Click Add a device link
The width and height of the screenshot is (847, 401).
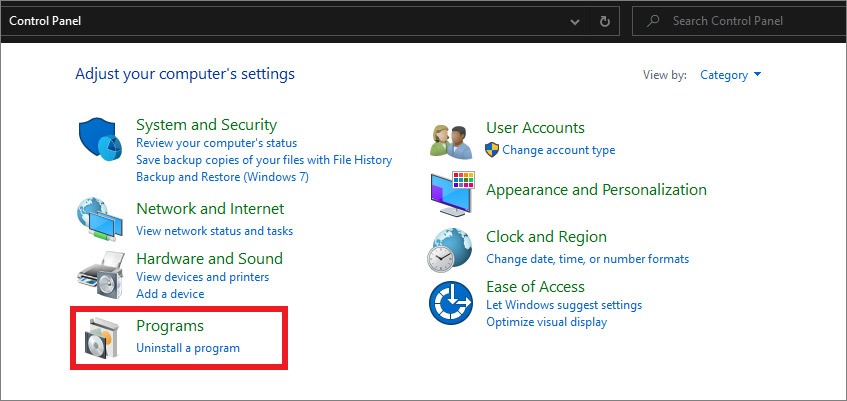click(x=170, y=294)
